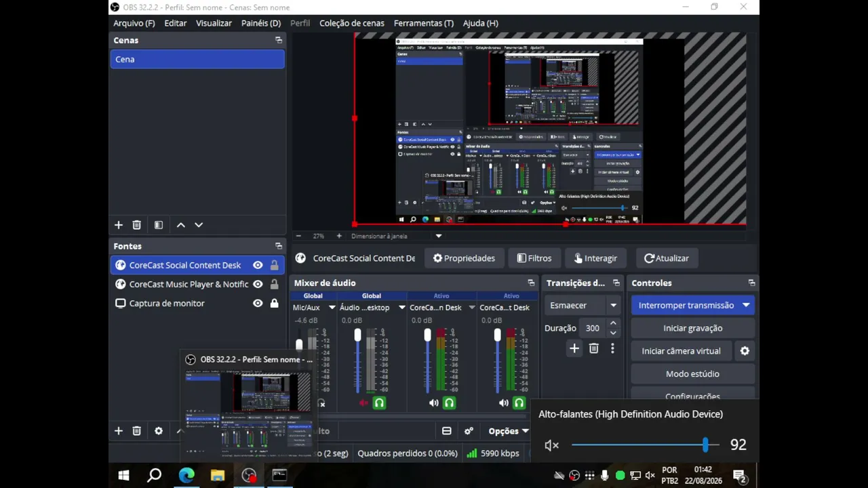The height and width of the screenshot is (488, 868).
Task: Hide the Captura de monitor source
Action: (x=258, y=304)
